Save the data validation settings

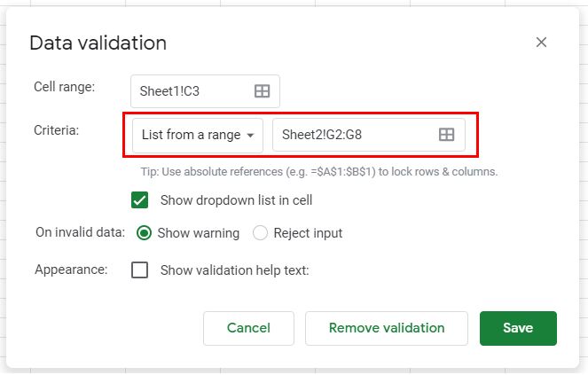(517, 328)
